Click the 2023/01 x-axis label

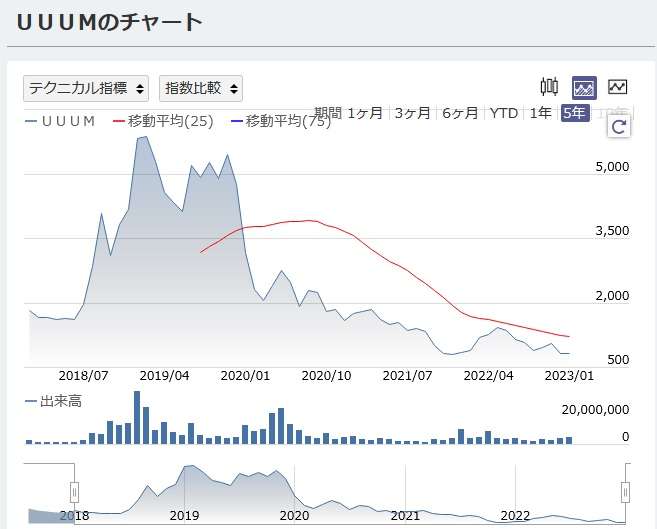[569, 376]
